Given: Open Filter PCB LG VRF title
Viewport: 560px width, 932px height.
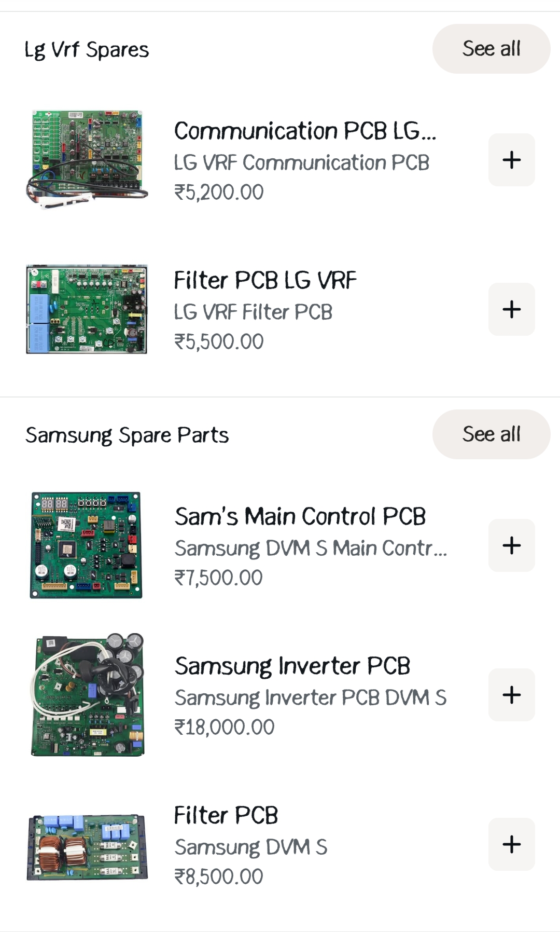Looking at the screenshot, I should (x=265, y=280).
